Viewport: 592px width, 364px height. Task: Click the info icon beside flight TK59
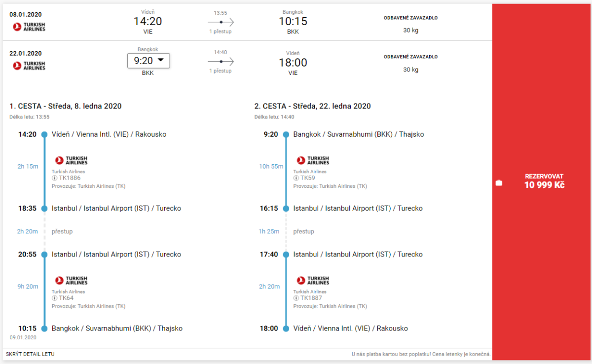[x=296, y=178]
